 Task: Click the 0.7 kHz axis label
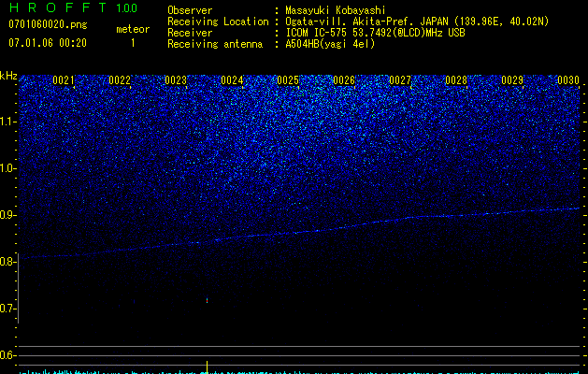[x=7, y=309]
